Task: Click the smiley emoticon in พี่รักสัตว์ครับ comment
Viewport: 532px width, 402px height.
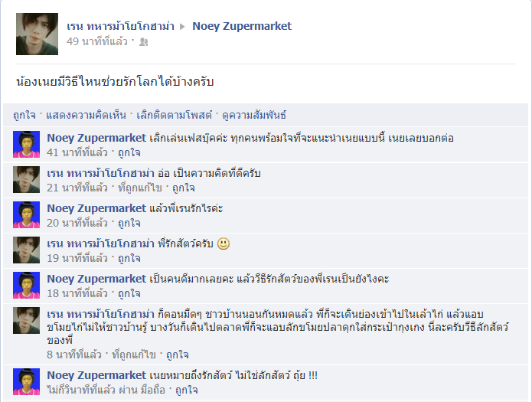Action: point(224,243)
